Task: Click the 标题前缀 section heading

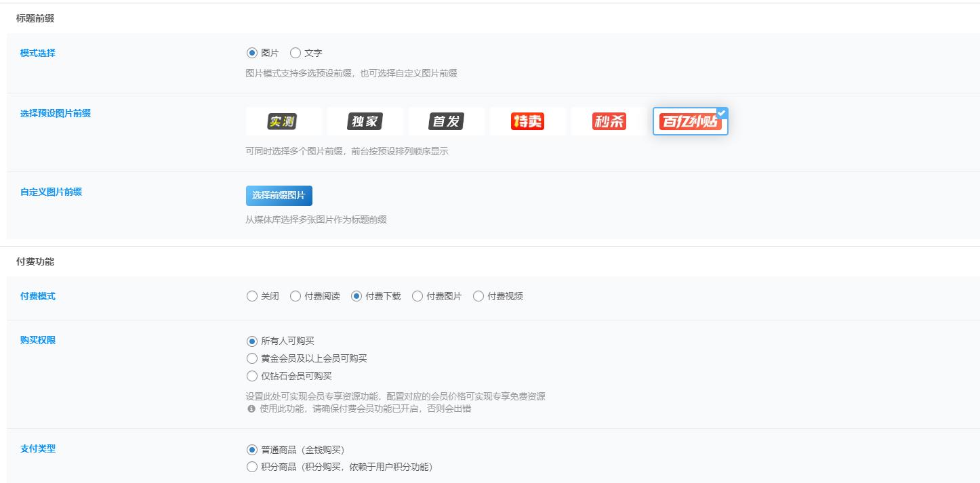Action: [35, 18]
